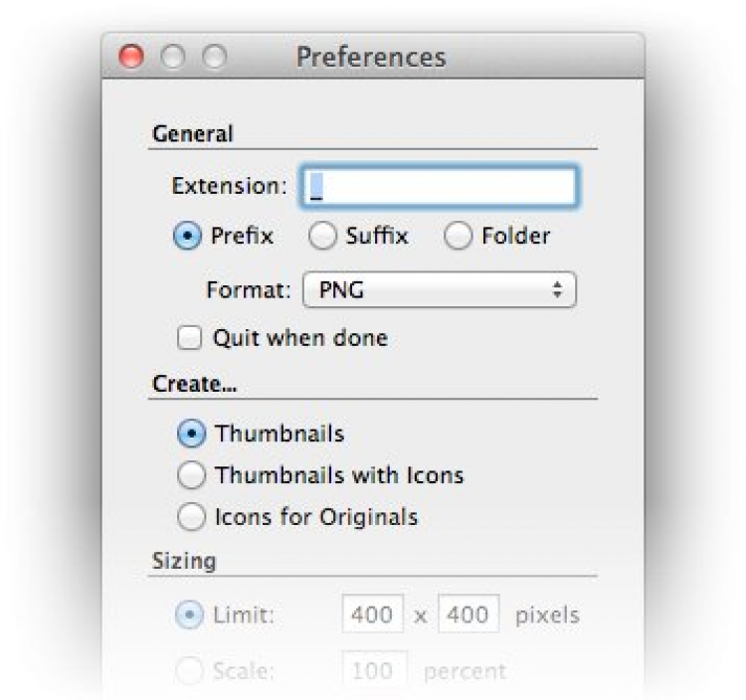Select Thumbnails creation option

[193, 435]
